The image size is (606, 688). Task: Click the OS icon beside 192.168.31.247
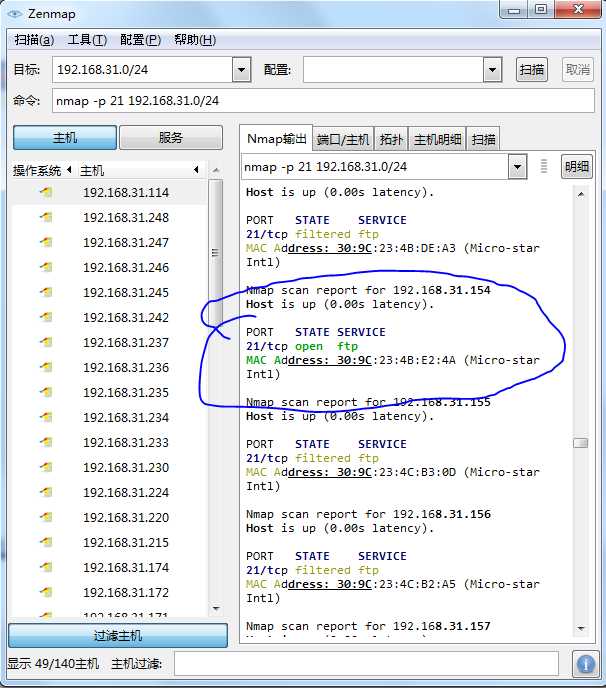[x=47, y=242]
